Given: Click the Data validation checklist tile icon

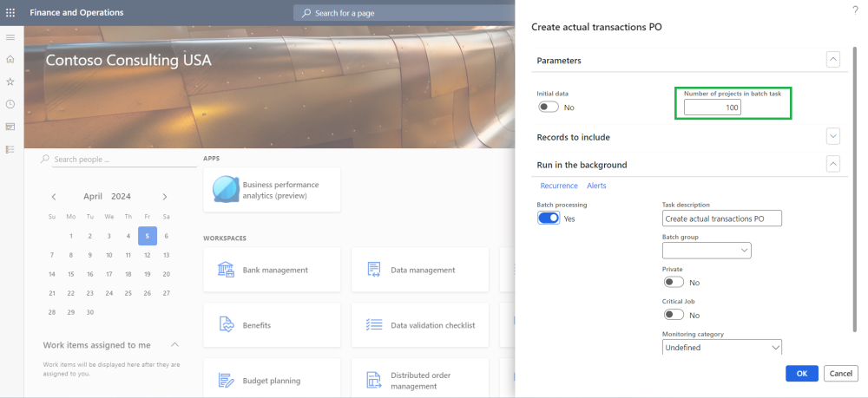Looking at the screenshot, I should click(373, 325).
